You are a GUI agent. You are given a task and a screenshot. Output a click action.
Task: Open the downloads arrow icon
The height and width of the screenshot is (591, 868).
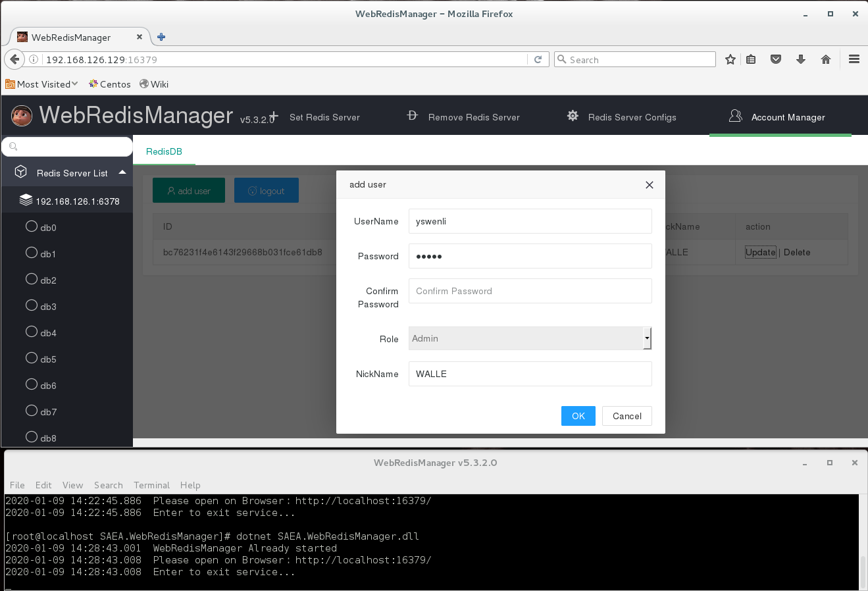coord(801,59)
